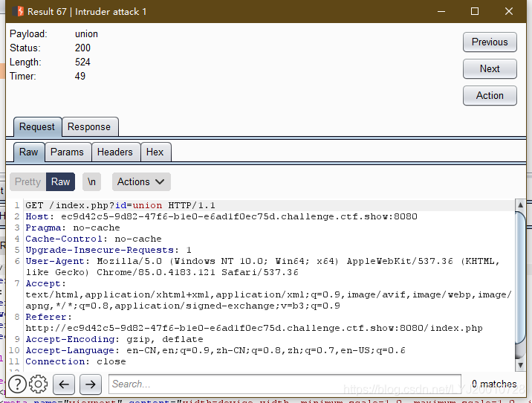Open the Headers tab
The width and height of the screenshot is (532, 403).
[115, 152]
